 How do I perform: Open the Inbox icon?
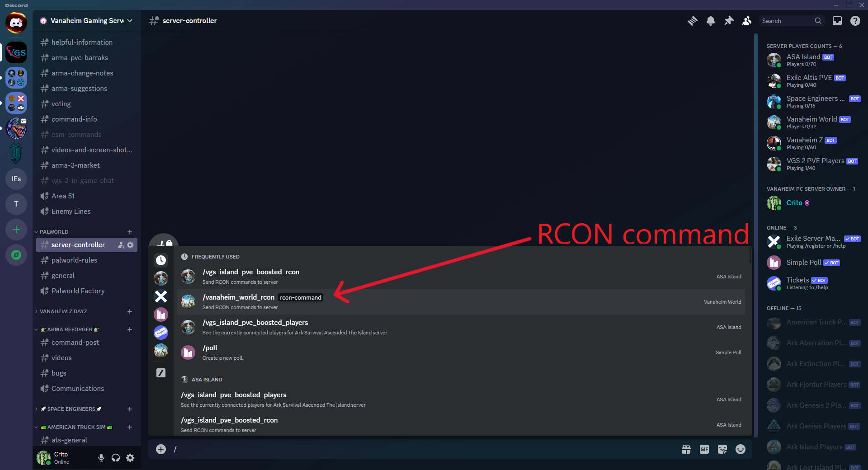[x=837, y=21]
